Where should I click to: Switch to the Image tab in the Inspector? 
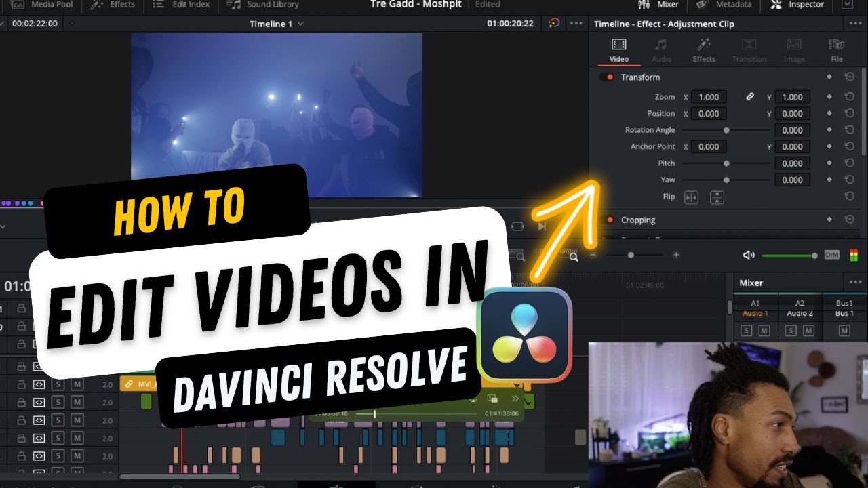point(794,51)
